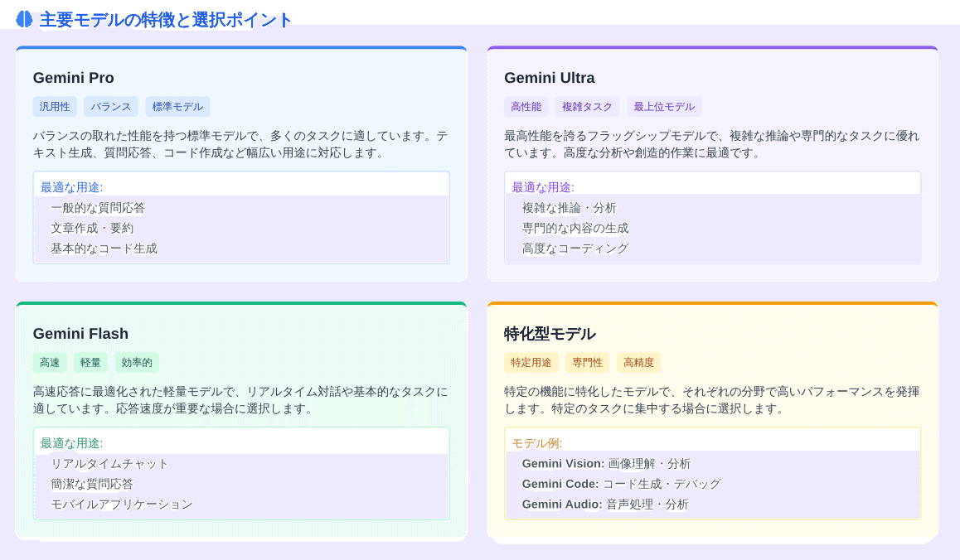Screen dimensions: 960x560
Task: Select the Gemini Flash card title
Action: (80, 334)
